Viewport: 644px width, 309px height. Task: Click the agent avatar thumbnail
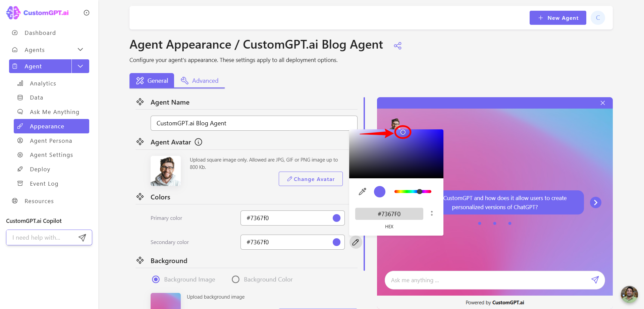[x=166, y=171]
